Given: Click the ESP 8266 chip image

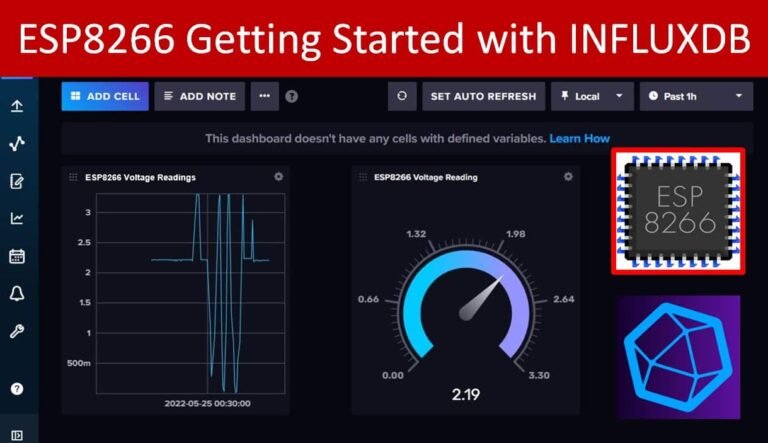Looking at the screenshot, I should pos(678,211).
